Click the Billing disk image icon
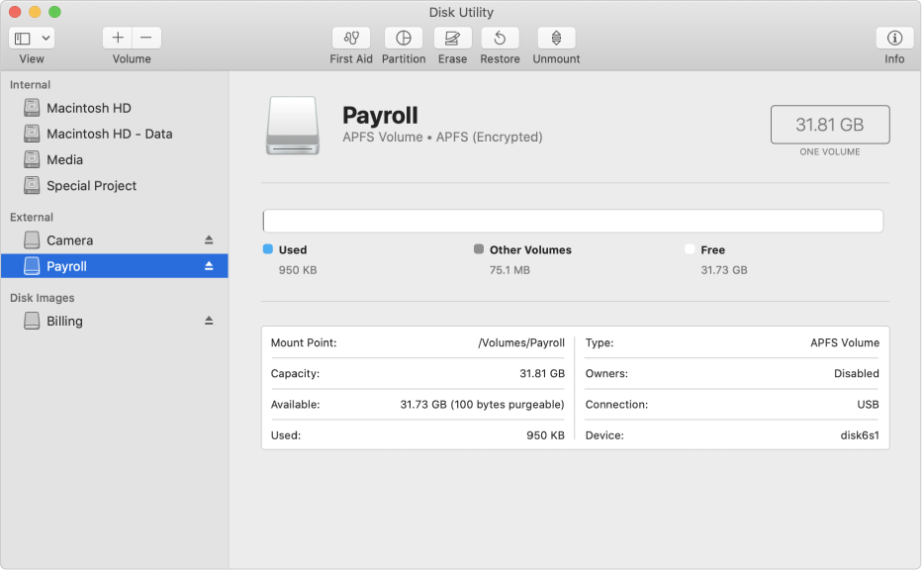 pos(32,322)
